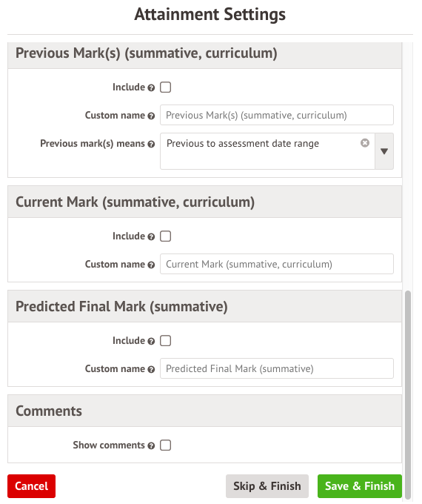The height and width of the screenshot is (504, 422).
Task: Check Include for Predicted Final Mark
Action: 165,341
